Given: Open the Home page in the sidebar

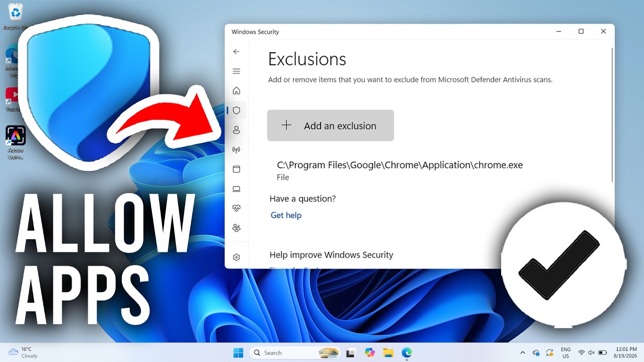Looking at the screenshot, I should click(x=236, y=91).
